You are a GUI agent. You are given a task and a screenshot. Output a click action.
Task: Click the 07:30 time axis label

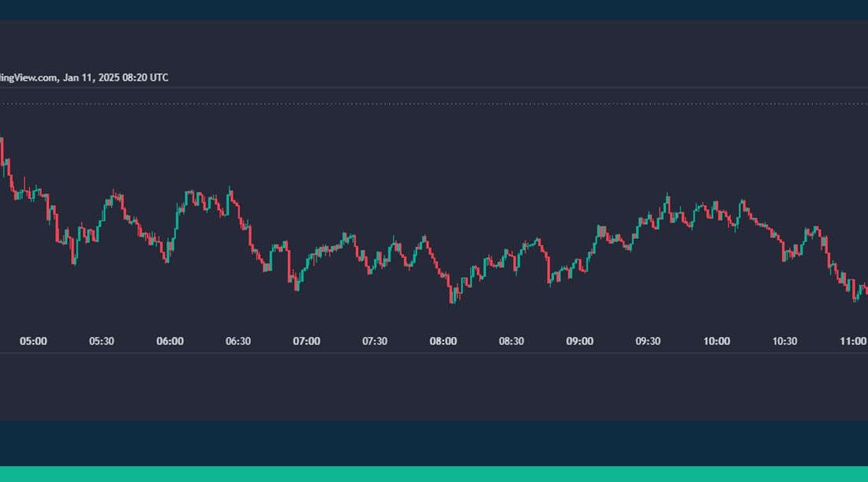375,341
